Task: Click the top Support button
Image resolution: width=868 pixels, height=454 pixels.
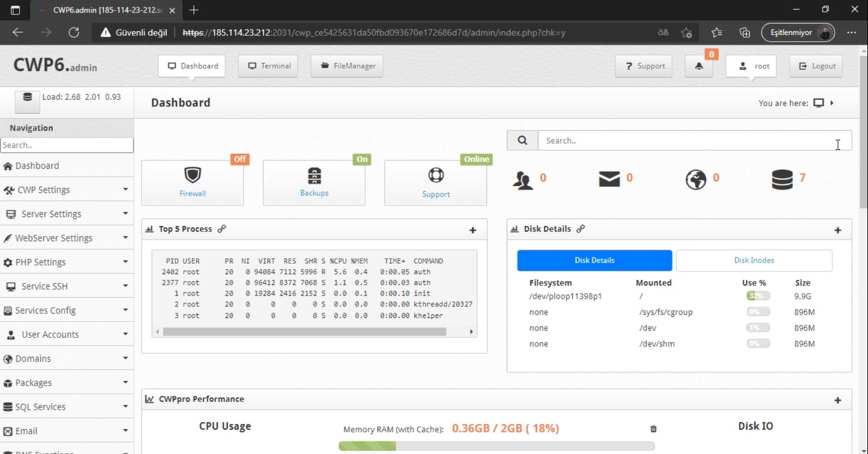Action: (x=644, y=66)
